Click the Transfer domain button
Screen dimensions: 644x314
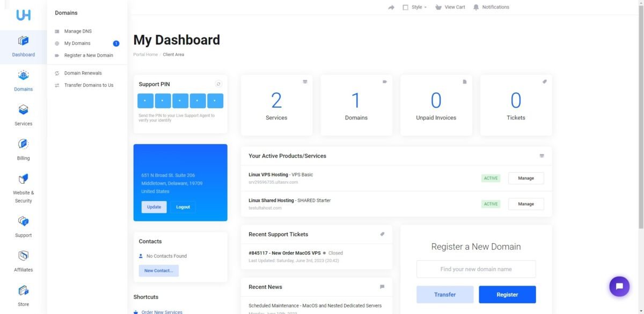[445, 295]
